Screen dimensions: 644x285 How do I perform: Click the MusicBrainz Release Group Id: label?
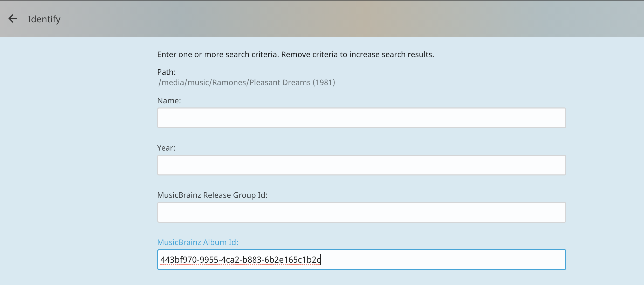[x=212, y=195]
